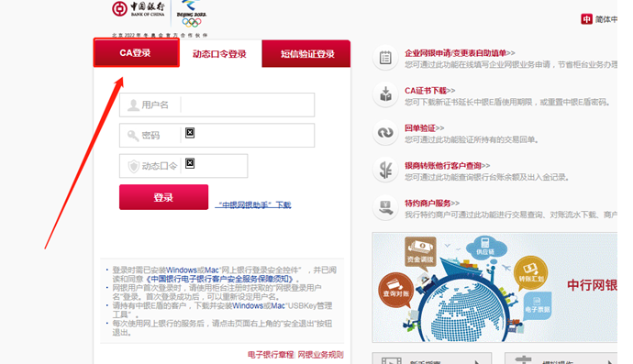Click the Windows link in security control note
633x364 pixels.
tap(182, 270)
